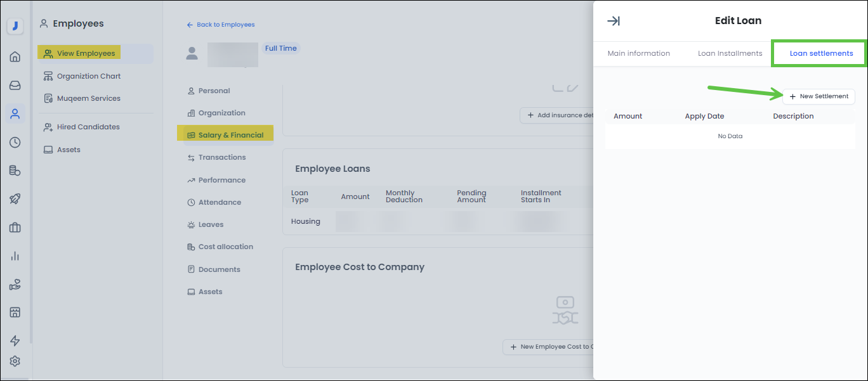This screenshot has width=868, height=381.
Task: Open Organization Chart in sidebar
Action: [88, 76]
